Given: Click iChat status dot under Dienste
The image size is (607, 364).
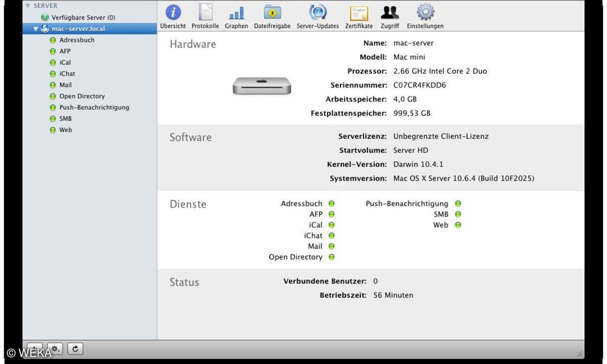Looking at the screenshot, I should 332,236.
